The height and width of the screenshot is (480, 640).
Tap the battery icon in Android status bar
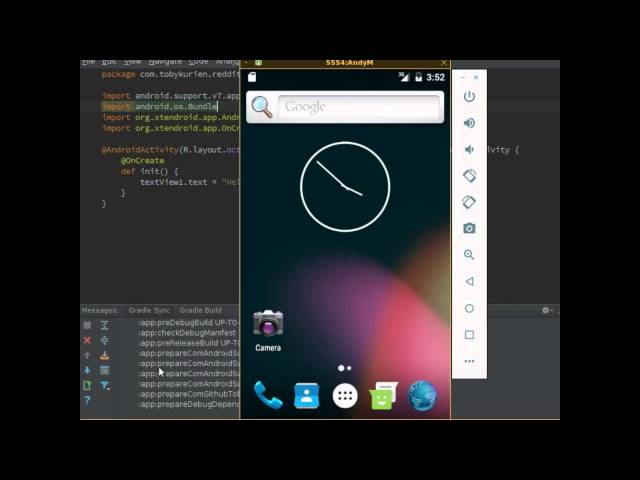point(418,77)
